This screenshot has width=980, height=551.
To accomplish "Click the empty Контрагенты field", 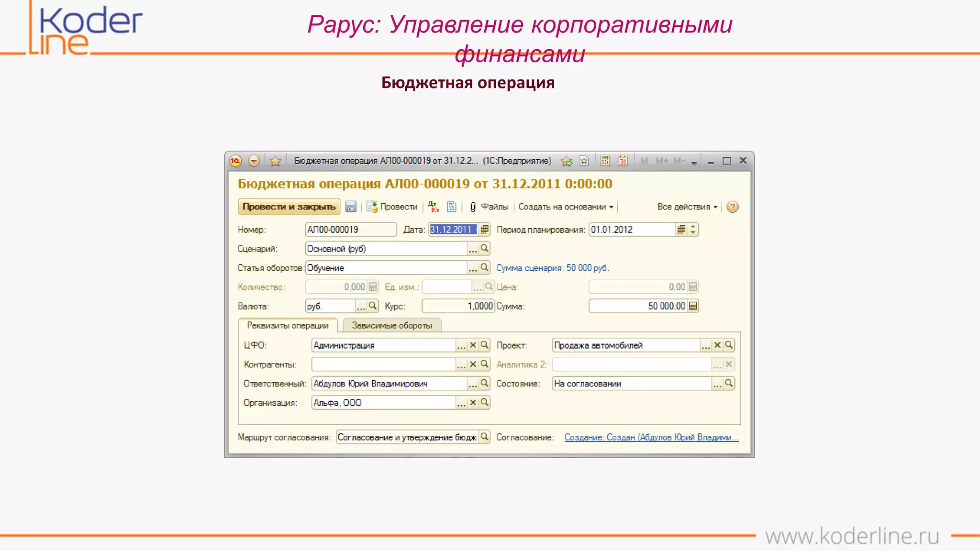I will click(384, 364).
